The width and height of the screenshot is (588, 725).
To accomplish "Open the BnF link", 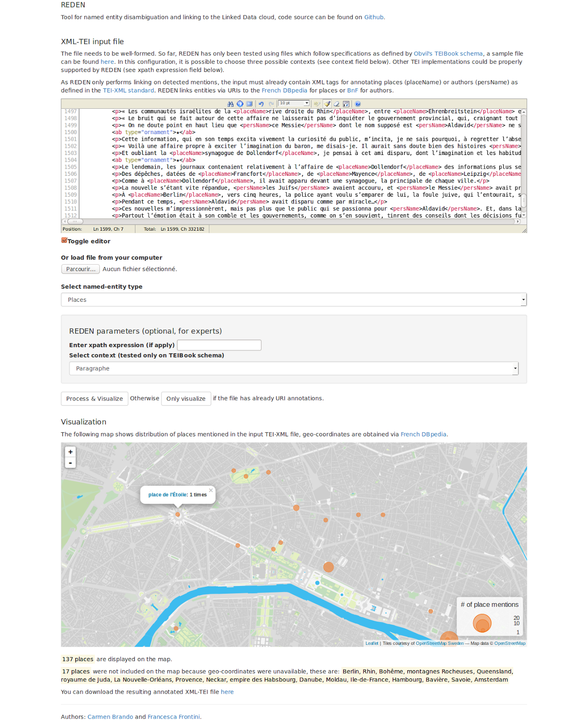I will (x=352, y=91).
